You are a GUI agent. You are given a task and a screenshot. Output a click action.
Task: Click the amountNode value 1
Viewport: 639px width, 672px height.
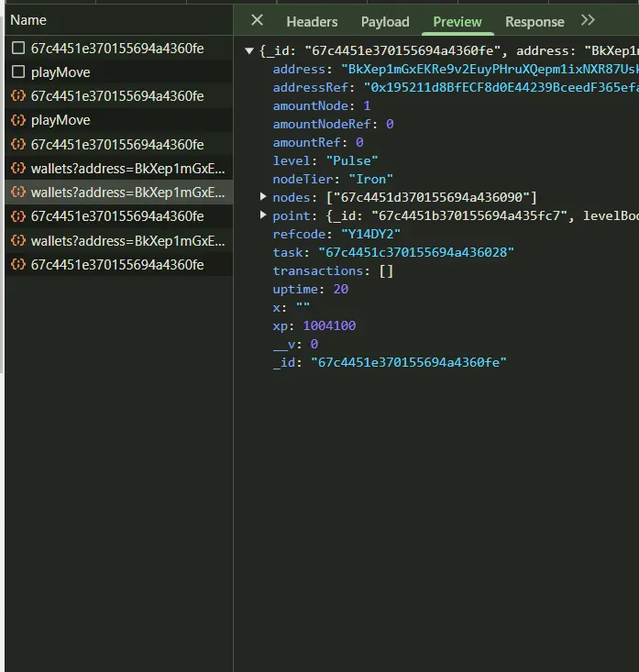coord(367,105)
